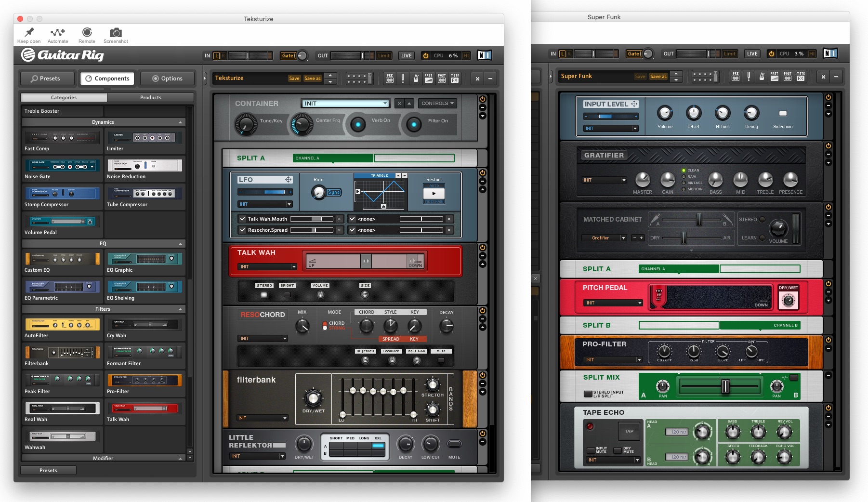
Task: Collapse the EQ category section
Action: pos(181,244)
